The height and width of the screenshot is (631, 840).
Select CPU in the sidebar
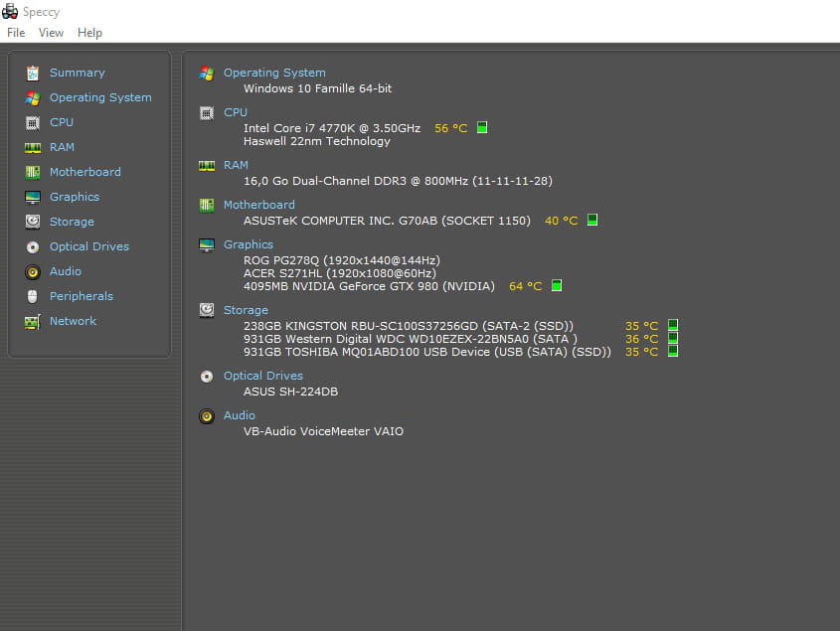click(62, 122)
